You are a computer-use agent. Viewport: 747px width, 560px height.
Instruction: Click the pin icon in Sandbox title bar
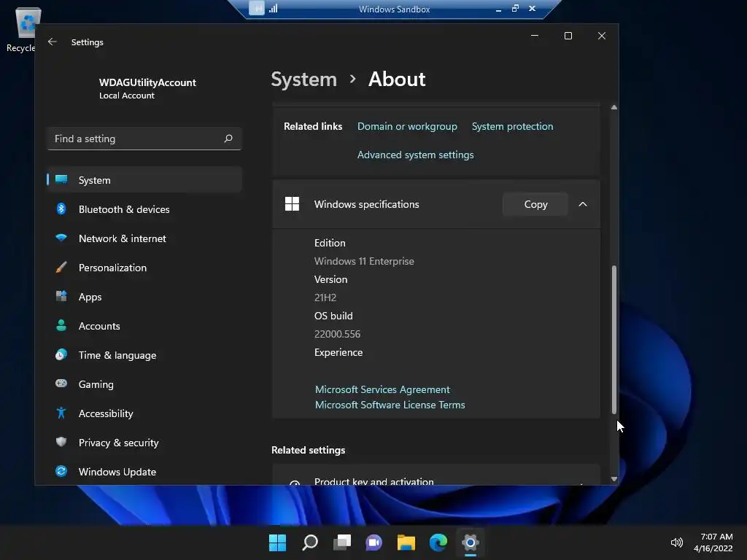click(x=257, y=9)
